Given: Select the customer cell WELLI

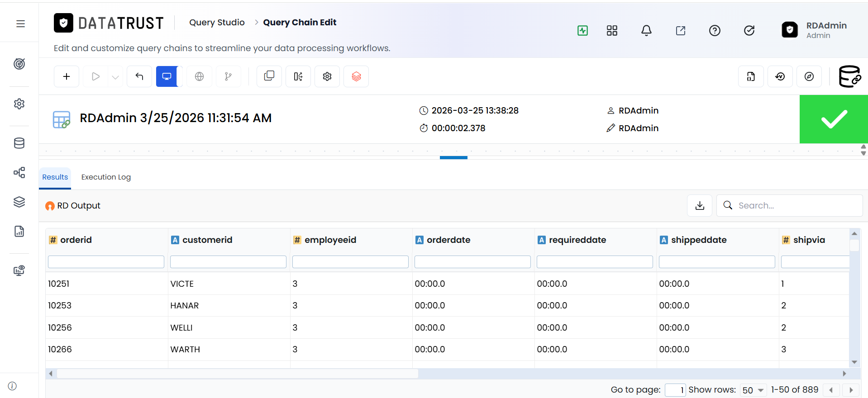Looking at the screenshot, I should click(x=229, y=327).
